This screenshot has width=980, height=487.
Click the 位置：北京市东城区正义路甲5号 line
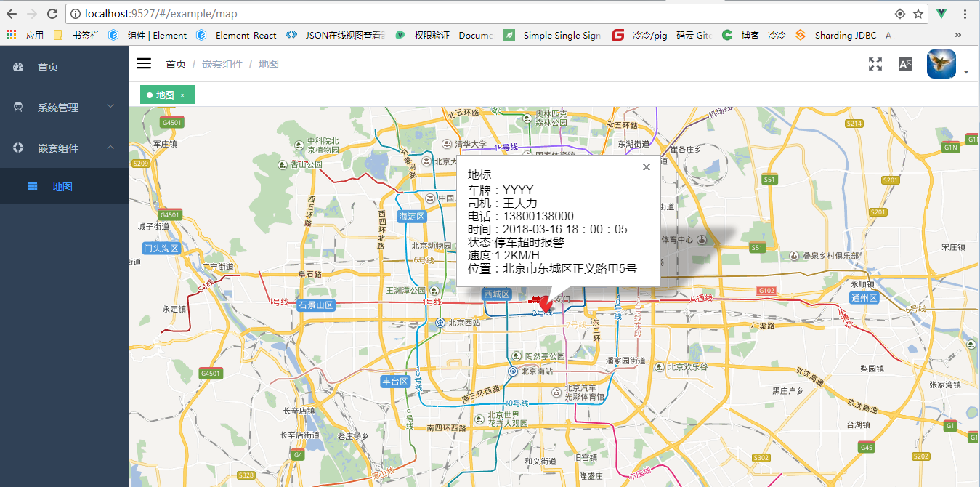pyautogui.click(x=552, y=268)
